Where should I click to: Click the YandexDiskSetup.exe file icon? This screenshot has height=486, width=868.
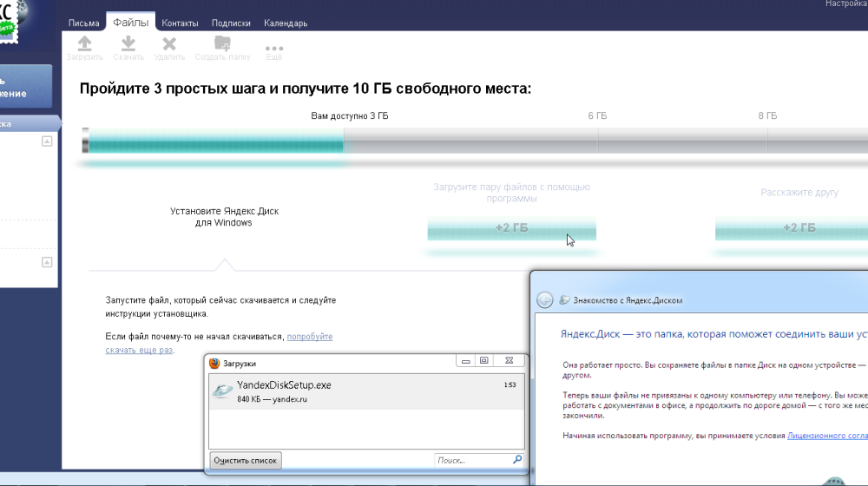222,391
